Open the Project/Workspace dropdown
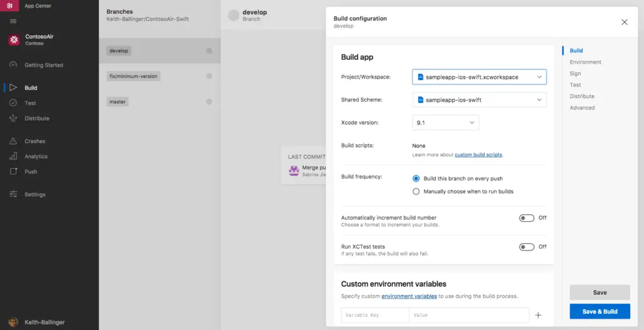 click(479, 77)
